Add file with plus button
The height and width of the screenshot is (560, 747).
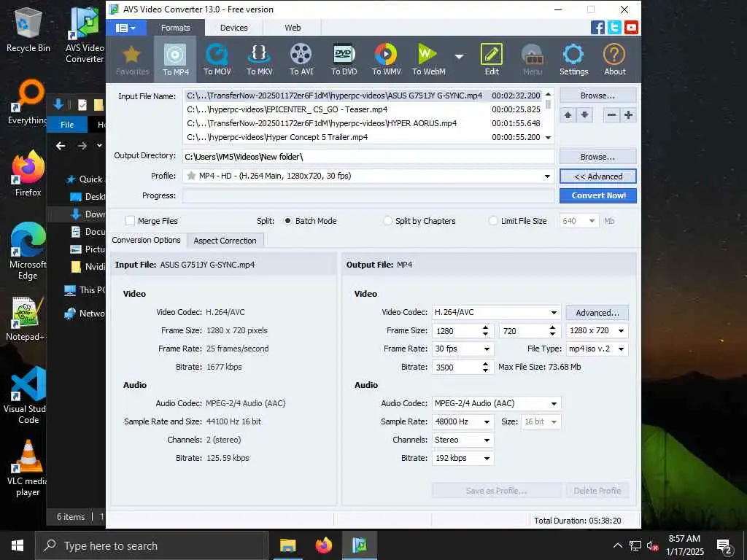[x=628, y=114]
